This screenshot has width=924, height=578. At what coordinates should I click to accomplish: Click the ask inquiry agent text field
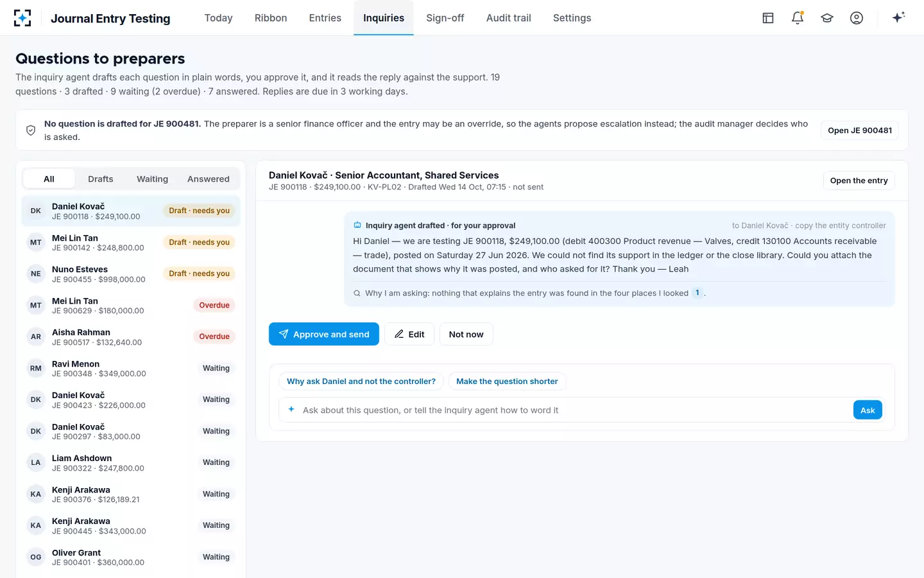pos(565,410)
